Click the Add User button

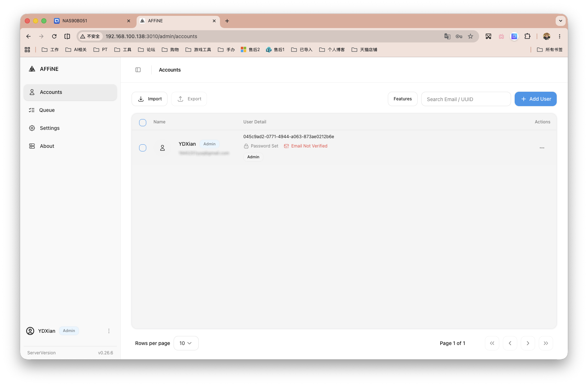tap(536, 99)
